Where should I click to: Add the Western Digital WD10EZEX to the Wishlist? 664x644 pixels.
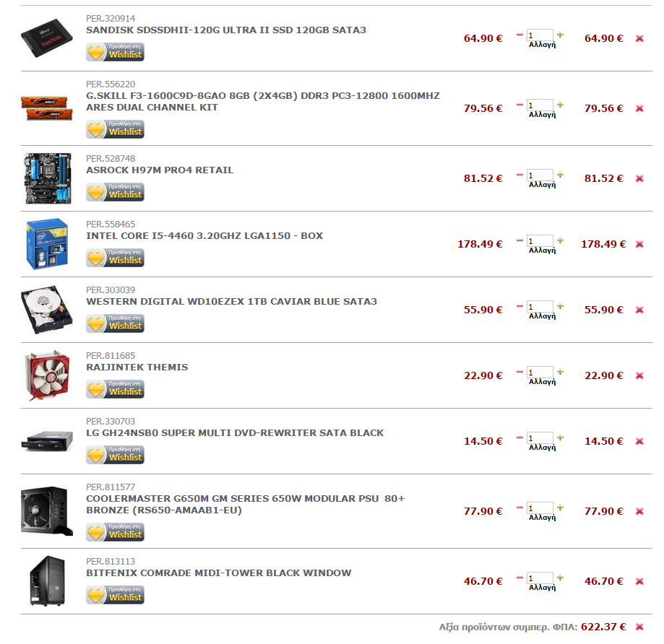tap(115, 323)
